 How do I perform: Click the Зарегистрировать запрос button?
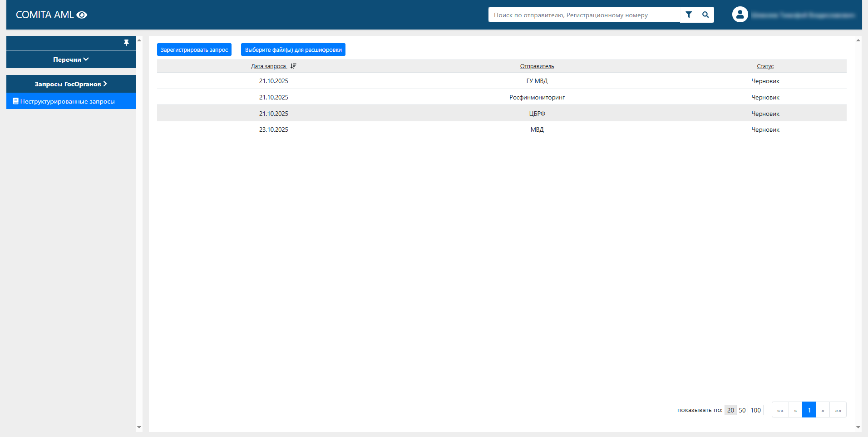click(x=194, y=50)
